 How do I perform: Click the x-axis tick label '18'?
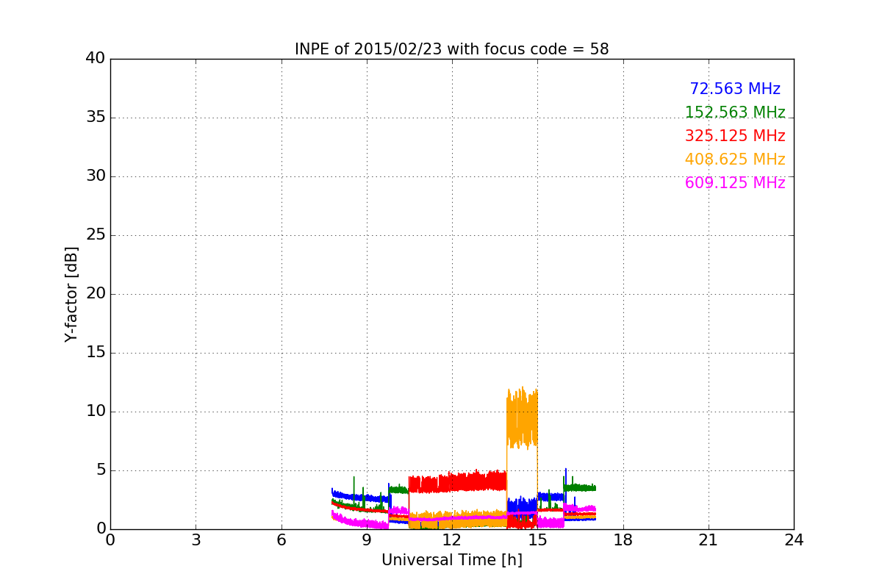coord(623,539)
